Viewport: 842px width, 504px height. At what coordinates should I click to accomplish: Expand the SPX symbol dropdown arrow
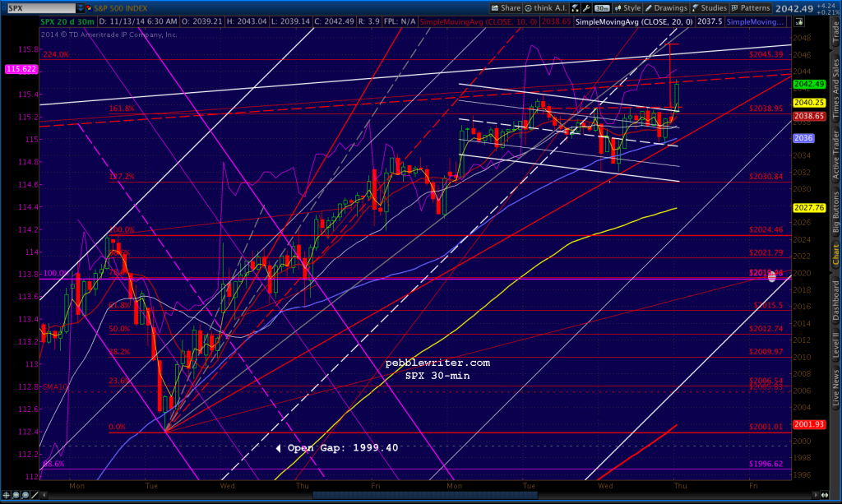pyautogui.click(x=79, y=7)
